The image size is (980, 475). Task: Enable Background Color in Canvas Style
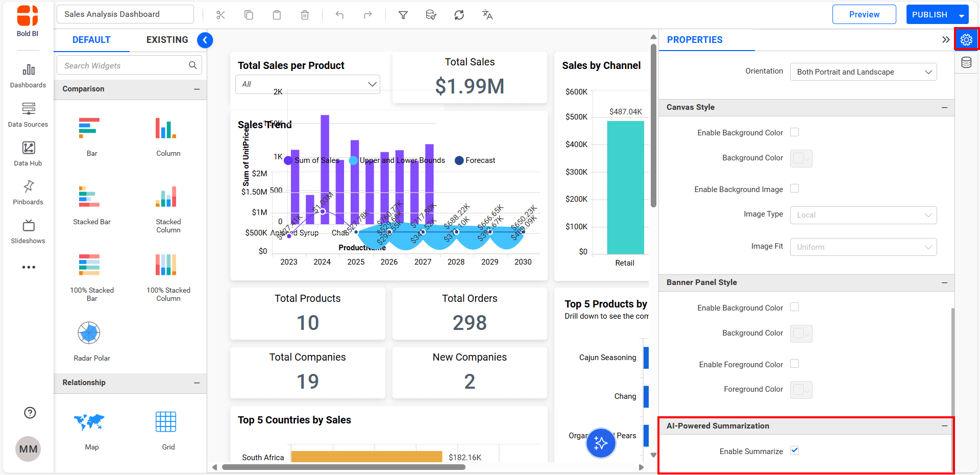794,132
